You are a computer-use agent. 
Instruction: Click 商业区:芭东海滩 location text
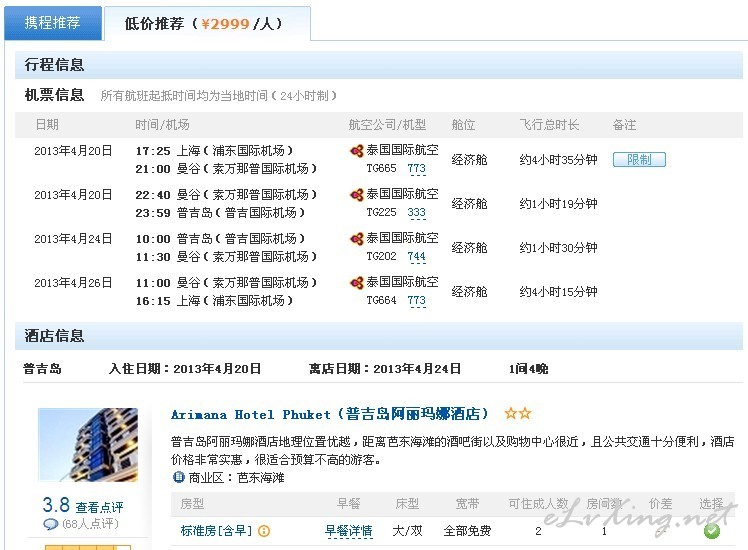coord(236,477)
